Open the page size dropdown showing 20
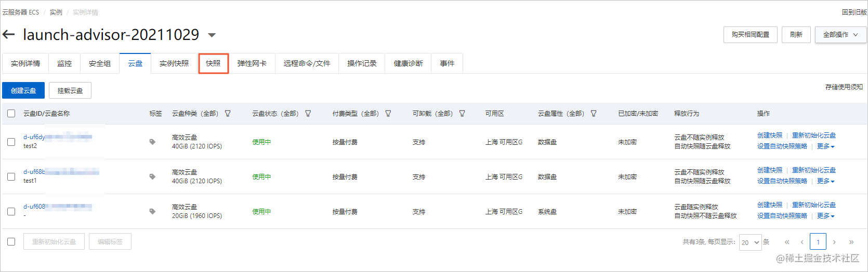The height and width of the screenshot is (272, 868). tap(750, 242)
